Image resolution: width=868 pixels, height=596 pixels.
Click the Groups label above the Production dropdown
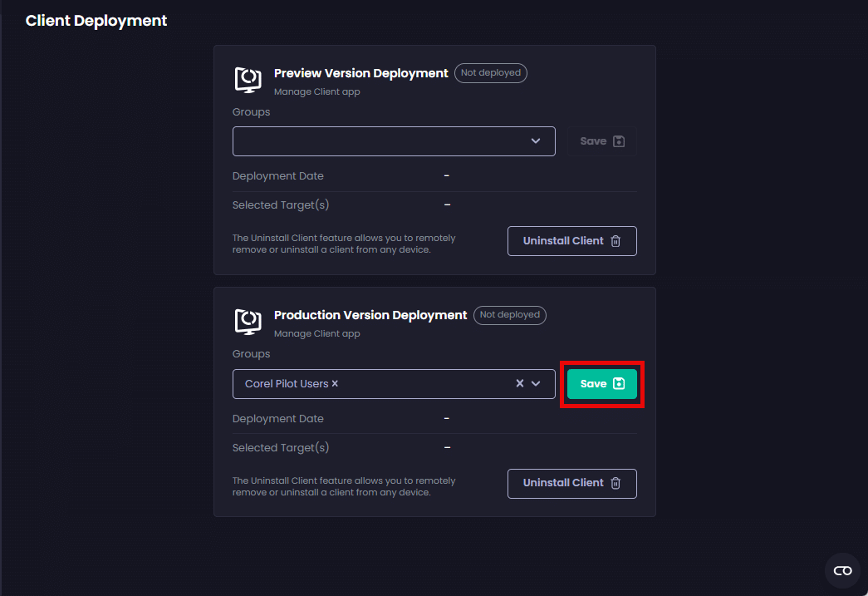(x=251, y=354)
